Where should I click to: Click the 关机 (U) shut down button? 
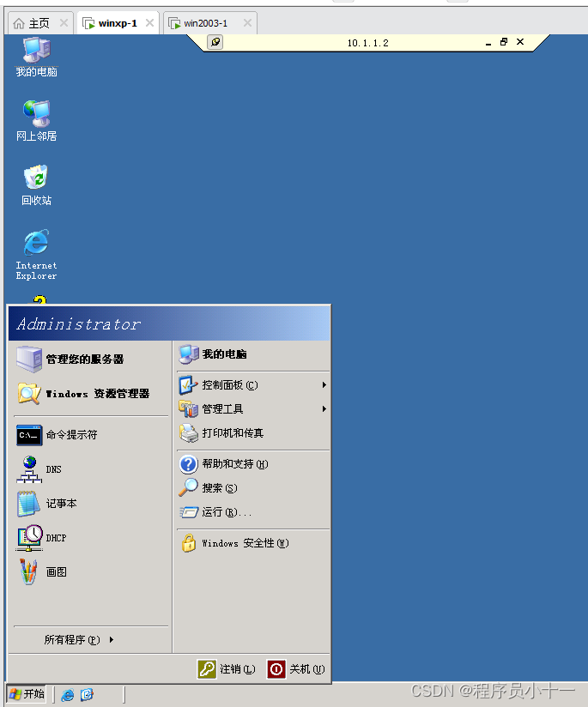click(x=296, y=669)
